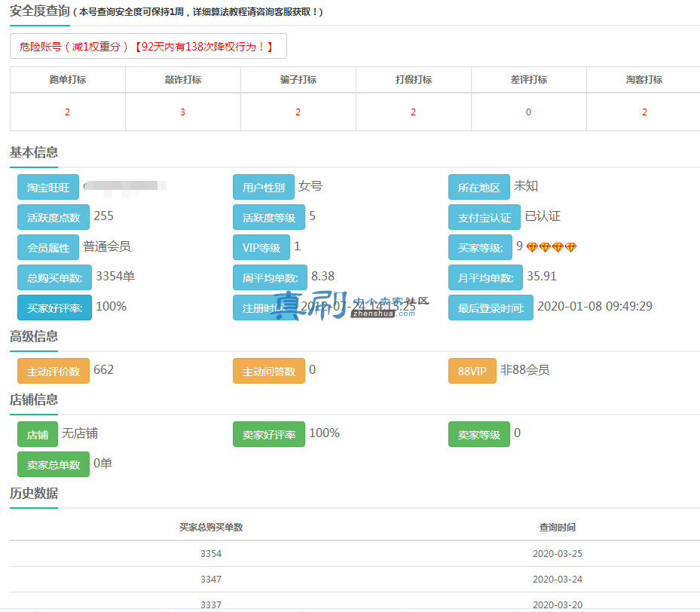The width and height of the screenshot is (700, 612).
Task: Click the orange 主动评价数 label
Action: (53, 371)
